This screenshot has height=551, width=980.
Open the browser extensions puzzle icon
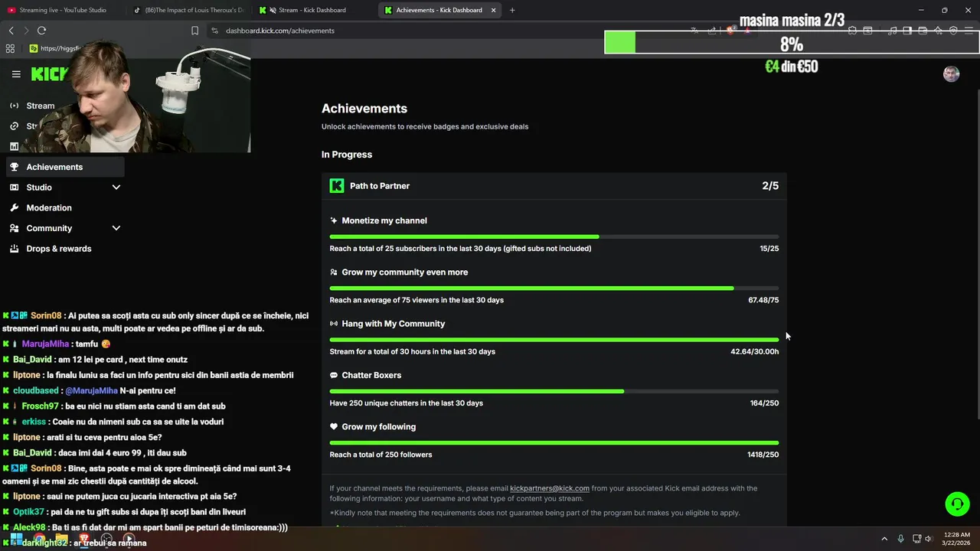pyautogui.click(x=852, y=31)
